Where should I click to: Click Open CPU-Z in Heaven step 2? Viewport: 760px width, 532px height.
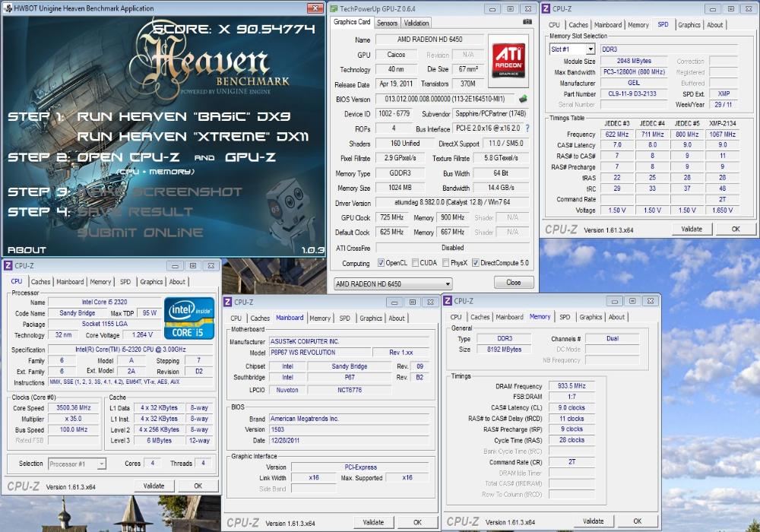click(128, 157)
